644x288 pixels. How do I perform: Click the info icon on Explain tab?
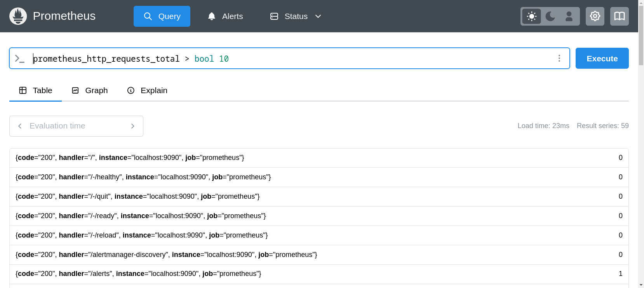click(131, 90)
